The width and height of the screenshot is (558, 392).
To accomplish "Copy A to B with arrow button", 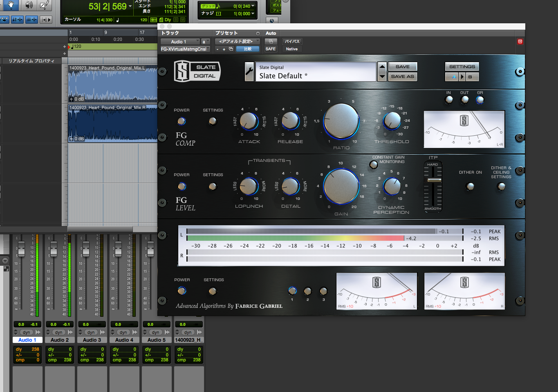I will pos(462,76).
